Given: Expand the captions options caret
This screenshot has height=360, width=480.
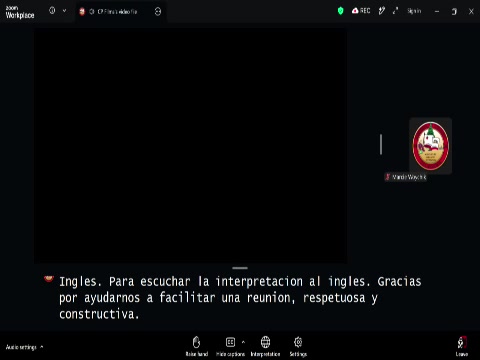Looking at the screenshot, I should click(243, 342).
